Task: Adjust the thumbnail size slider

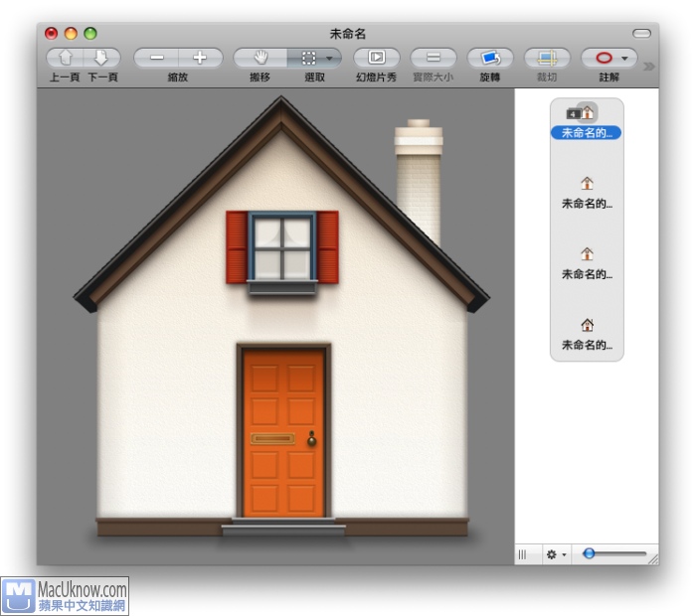Action: click(590, 553)
